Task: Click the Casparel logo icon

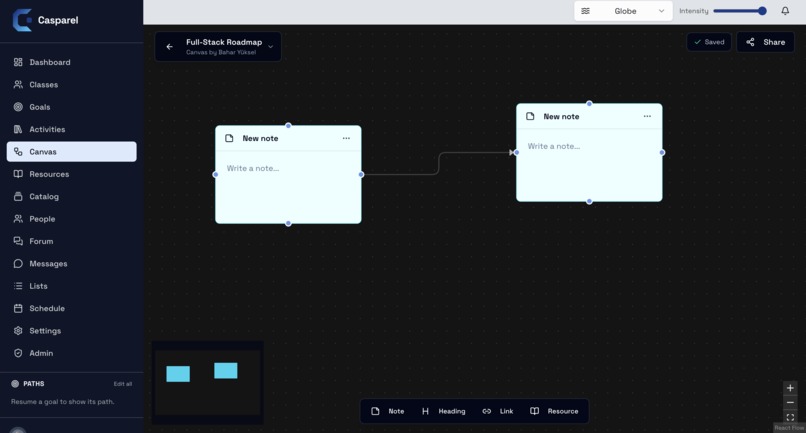Action: 22,20
